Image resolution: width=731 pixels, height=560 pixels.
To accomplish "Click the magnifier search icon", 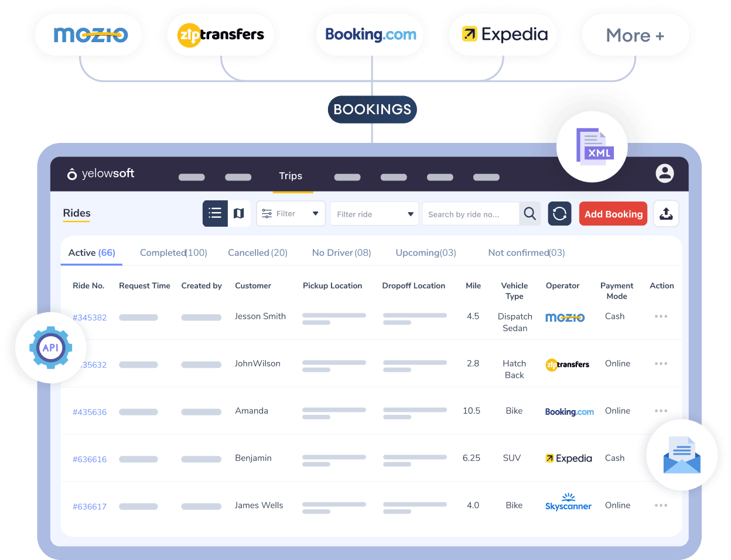I will coord(530,214).
